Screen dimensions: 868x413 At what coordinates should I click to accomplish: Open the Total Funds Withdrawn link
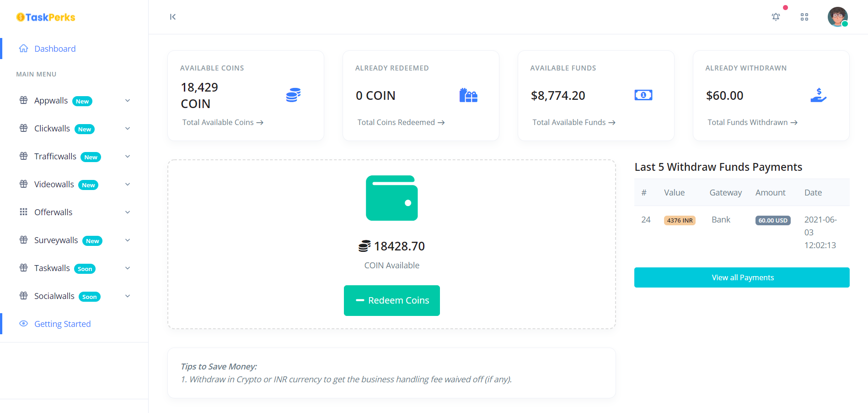coord(752,123)
